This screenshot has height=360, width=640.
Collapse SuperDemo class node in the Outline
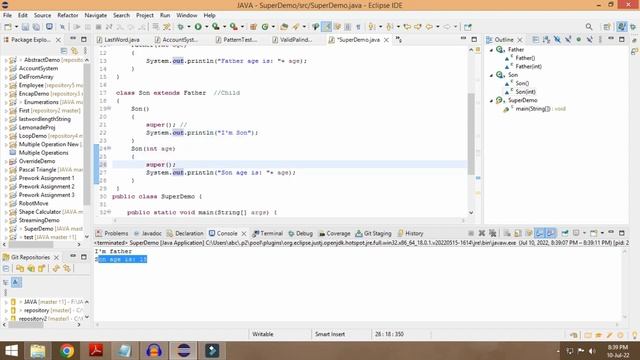491,100
